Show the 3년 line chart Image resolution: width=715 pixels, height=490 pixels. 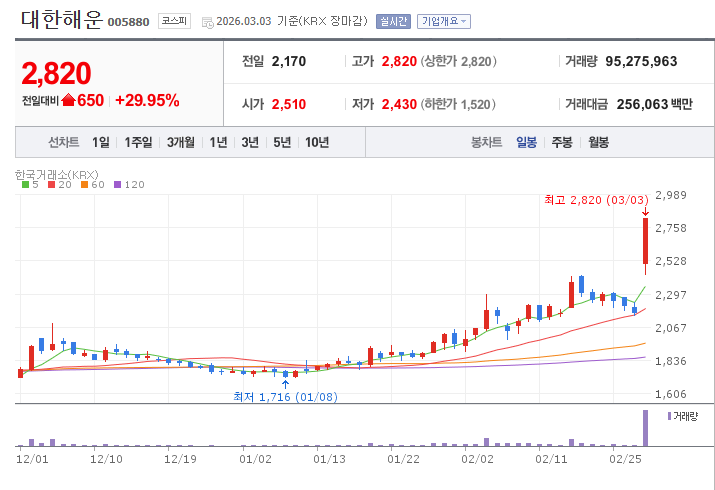[x=250, y=142]
